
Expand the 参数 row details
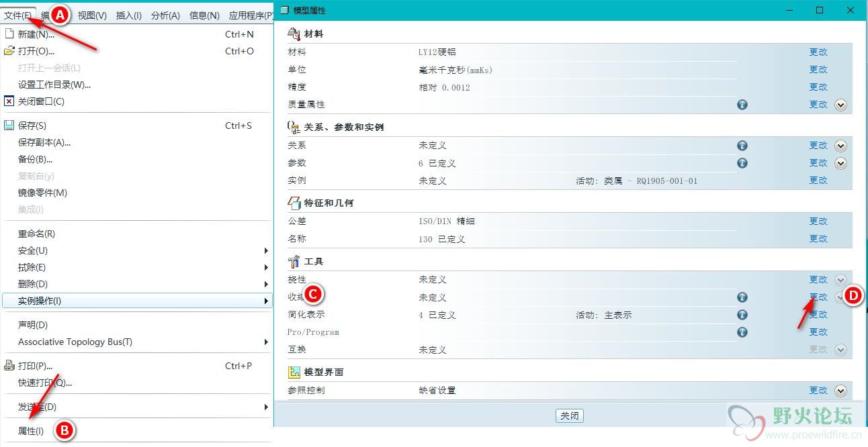tap(840, 163)
